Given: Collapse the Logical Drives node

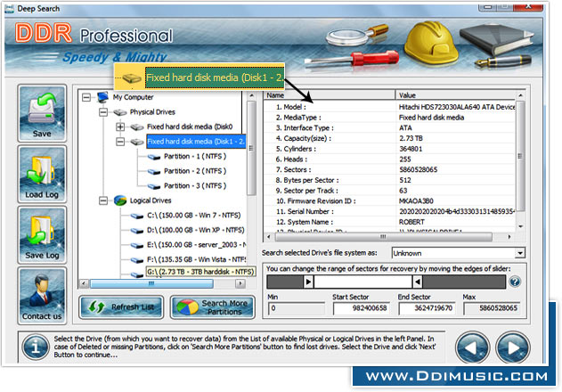Looking at the screenshot, I should pos(103,200).
